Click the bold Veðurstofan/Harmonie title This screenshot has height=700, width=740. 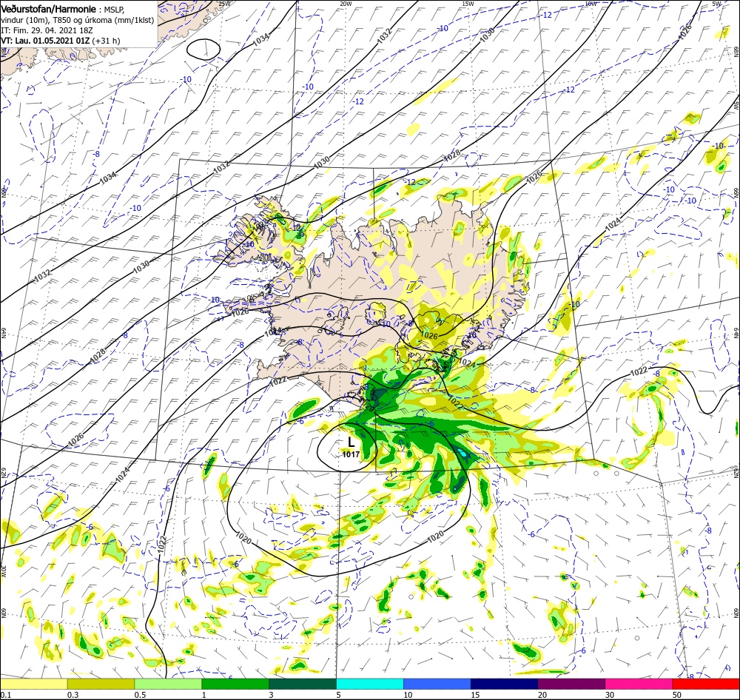pyautogui.click(x=49, y=9)
